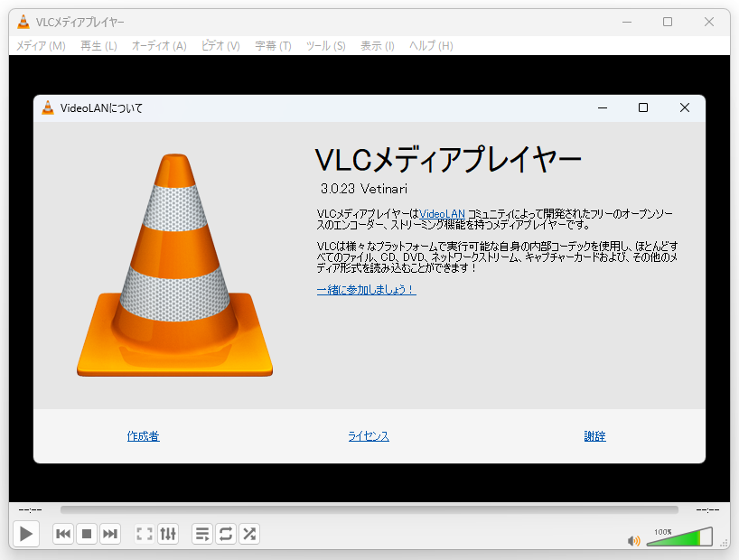Screen dimensions: 739x560
Task: Open the 作成者 authors link
Action: click(144, 436)
